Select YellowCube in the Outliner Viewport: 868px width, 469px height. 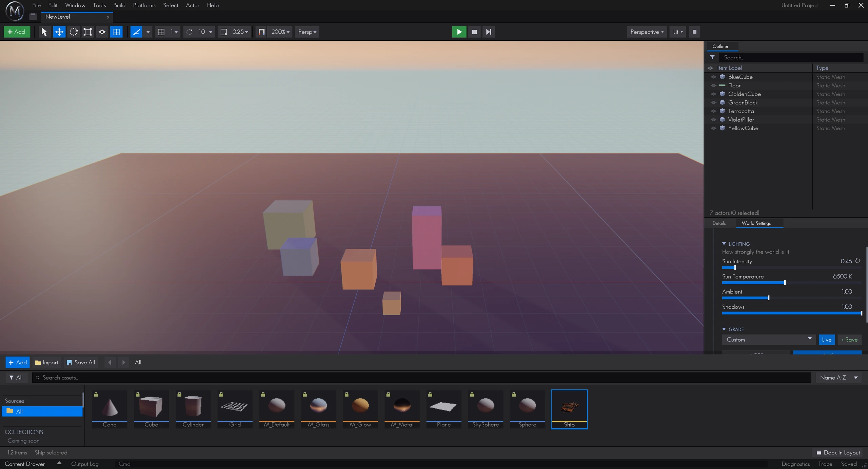(743, 128)
